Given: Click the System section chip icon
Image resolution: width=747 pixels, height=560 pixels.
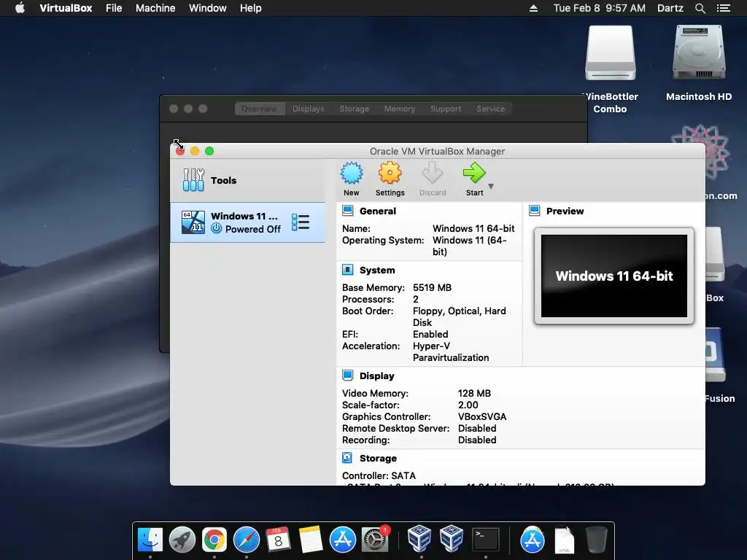Looking at the screenshot, I should click(x=348, y=270).
